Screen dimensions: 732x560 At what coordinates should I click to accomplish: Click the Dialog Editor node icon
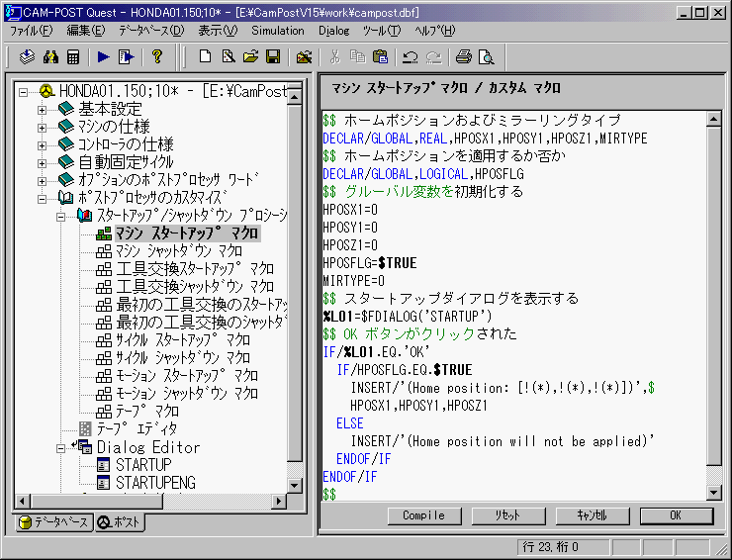point(84,447)
